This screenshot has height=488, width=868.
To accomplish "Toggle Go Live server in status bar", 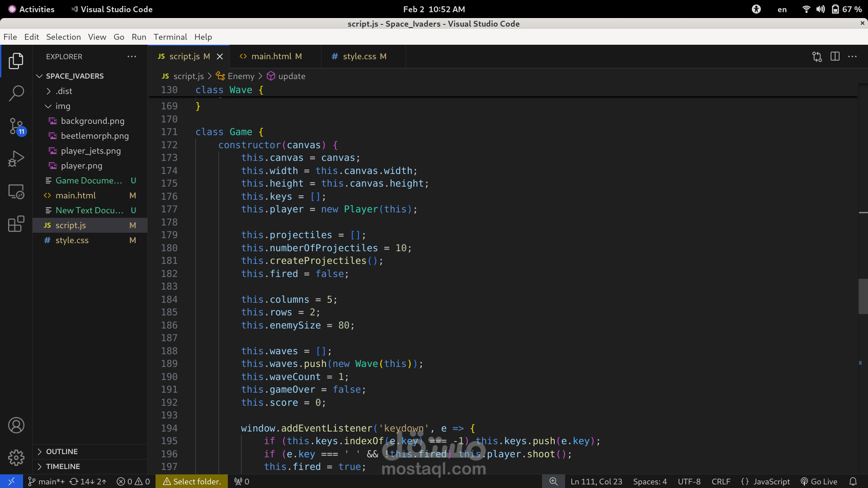I will pyautogui.click(x=819, y=482).
